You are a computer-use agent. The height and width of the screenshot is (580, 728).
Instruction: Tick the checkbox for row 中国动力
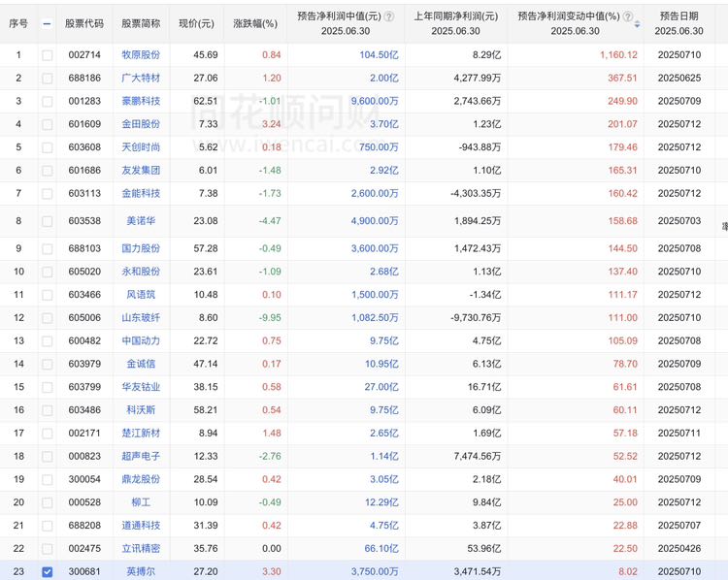point(47,341)
